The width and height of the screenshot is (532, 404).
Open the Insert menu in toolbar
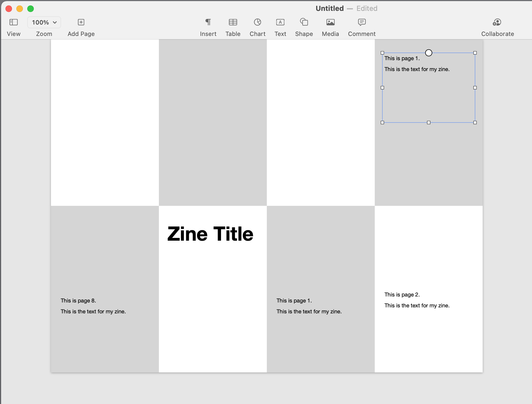208,22
